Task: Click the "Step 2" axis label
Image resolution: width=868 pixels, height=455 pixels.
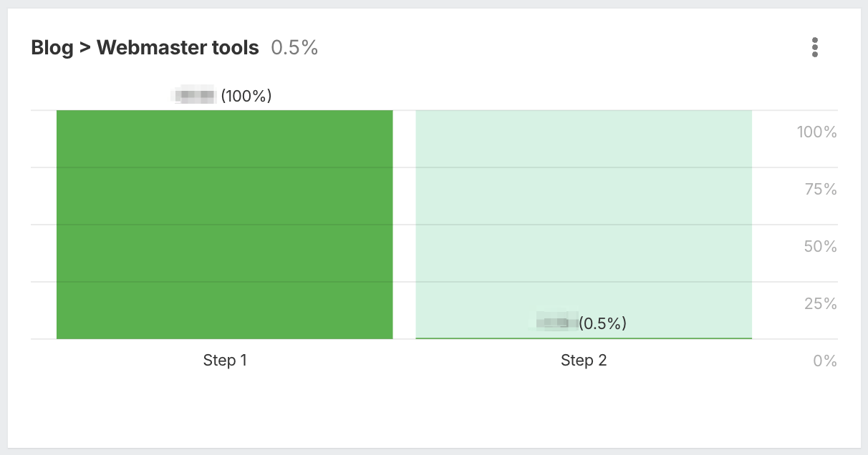Action: tap(583, 361)
